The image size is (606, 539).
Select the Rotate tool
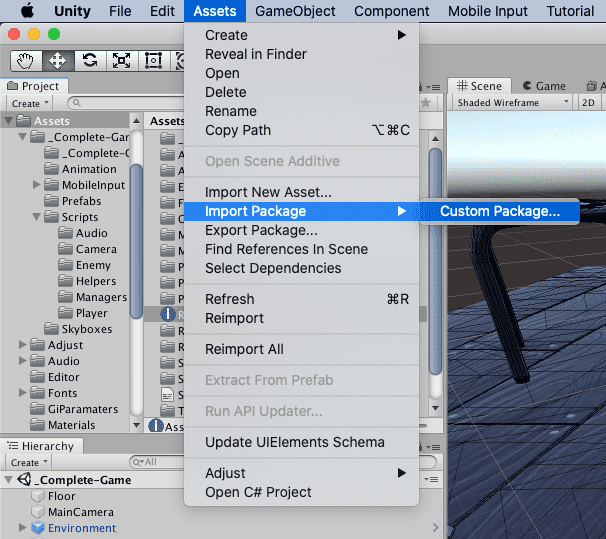[x=90, y=59]
